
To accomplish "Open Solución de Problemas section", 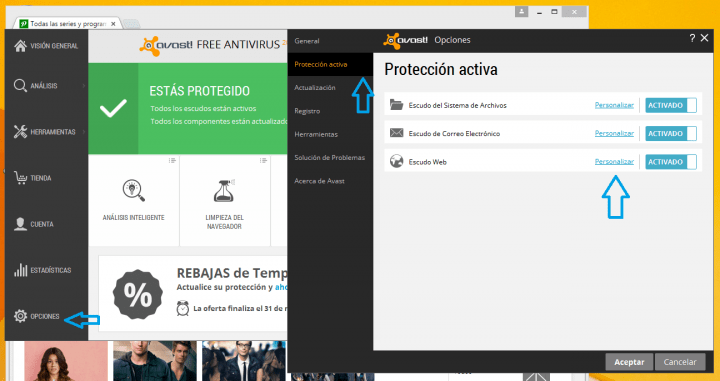I will coord(330,157).
